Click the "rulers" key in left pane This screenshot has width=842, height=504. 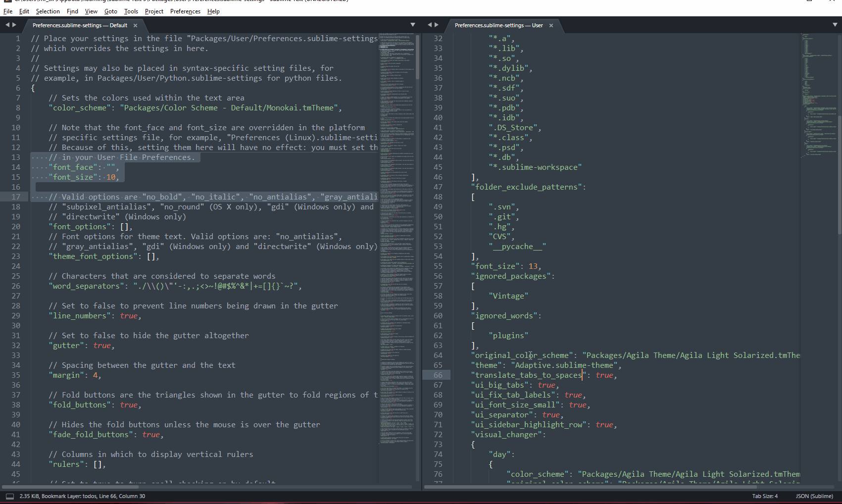tap(66, 464)
